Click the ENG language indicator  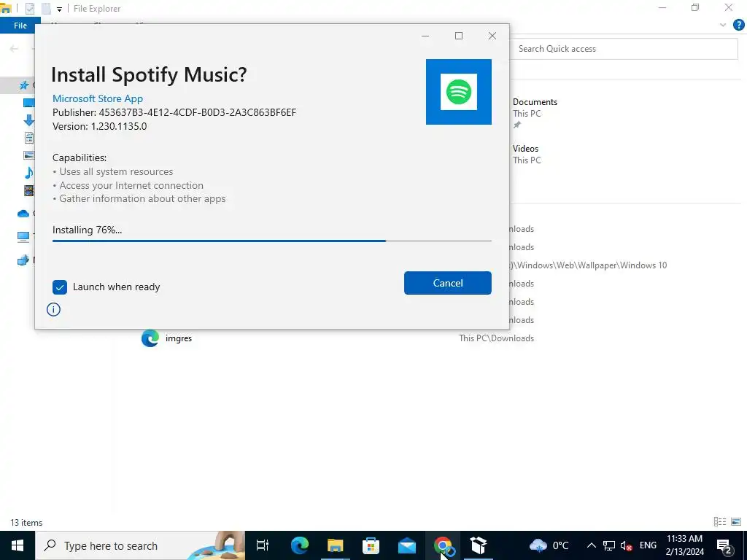[648, 545]
